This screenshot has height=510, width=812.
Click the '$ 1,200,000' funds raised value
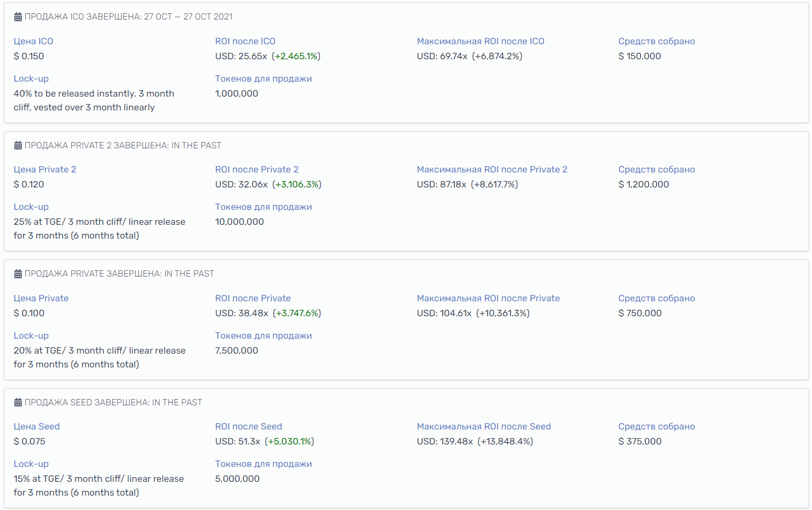644,185
